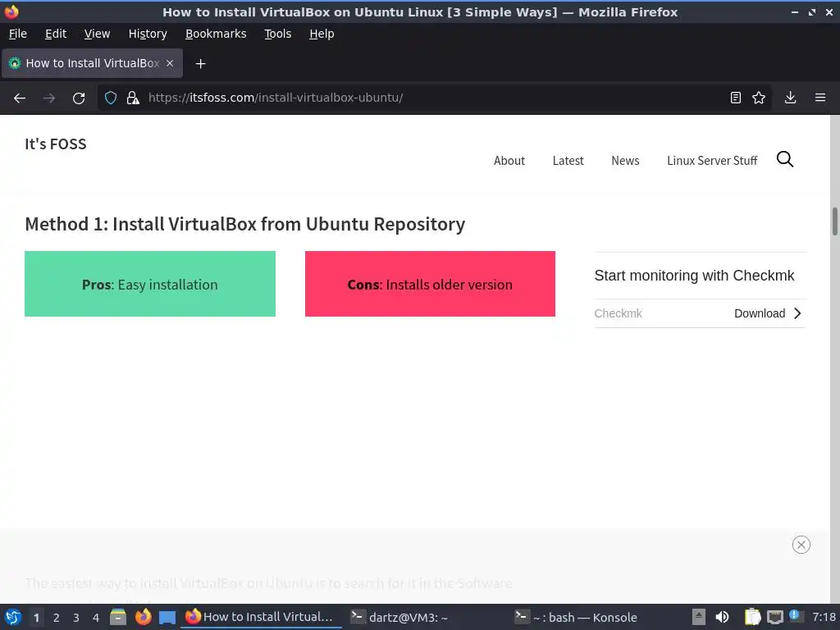The height and width of the screenshot is (630, 840).
Task: Open the Tools menu
Action: 277,34
